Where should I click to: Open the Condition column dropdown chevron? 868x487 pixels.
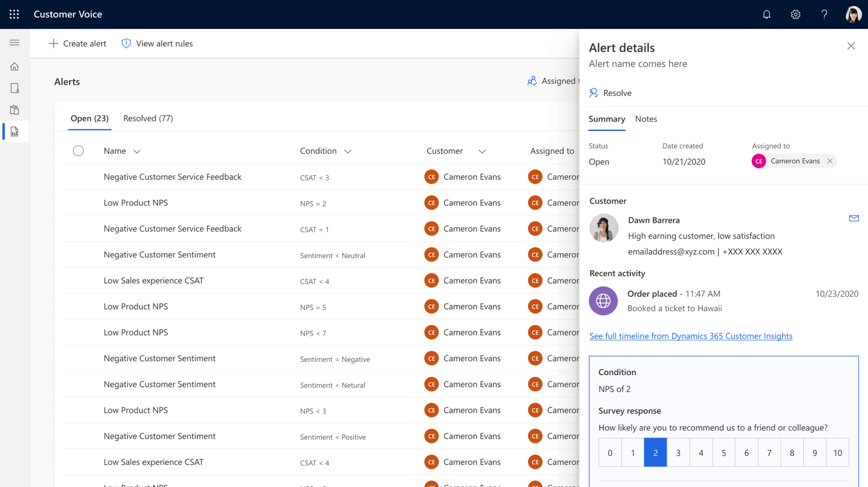348,151
